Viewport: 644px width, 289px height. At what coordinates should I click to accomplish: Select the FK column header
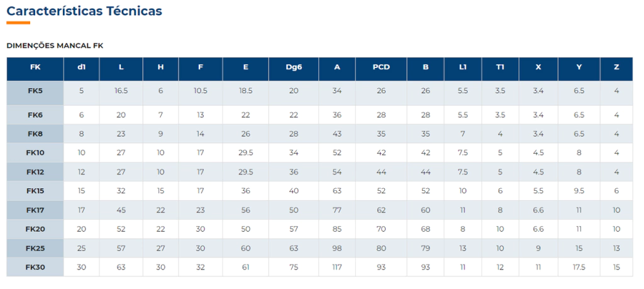(35, 68)
